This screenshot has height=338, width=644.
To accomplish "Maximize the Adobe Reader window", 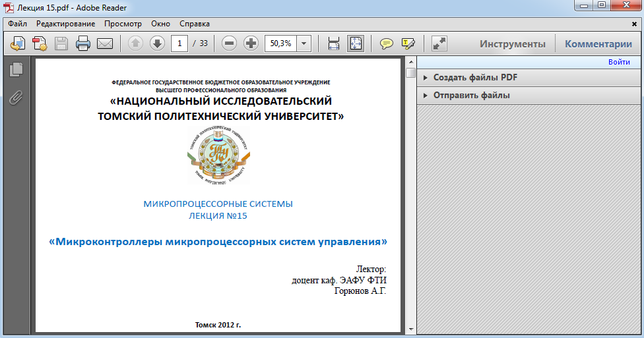I will click(602, 5).
